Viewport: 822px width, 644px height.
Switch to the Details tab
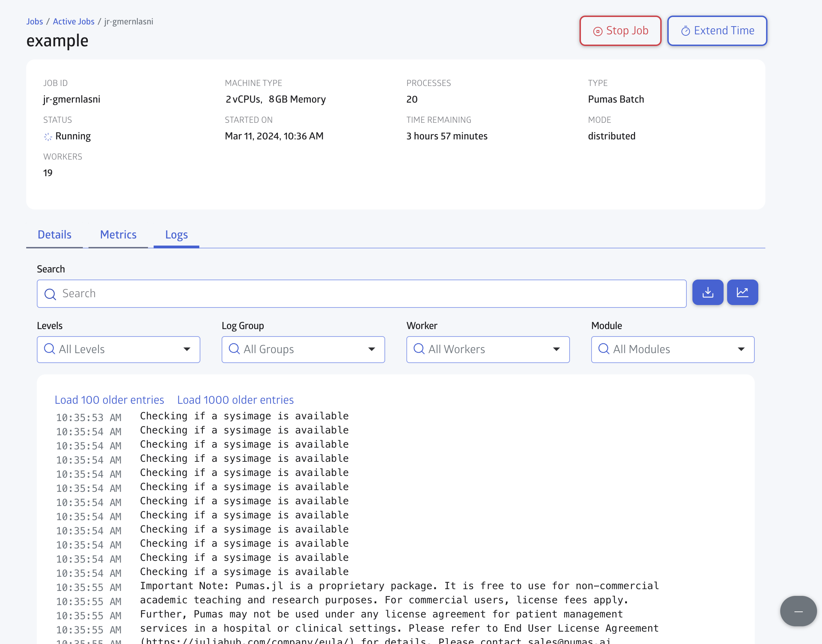coord(54,235)
